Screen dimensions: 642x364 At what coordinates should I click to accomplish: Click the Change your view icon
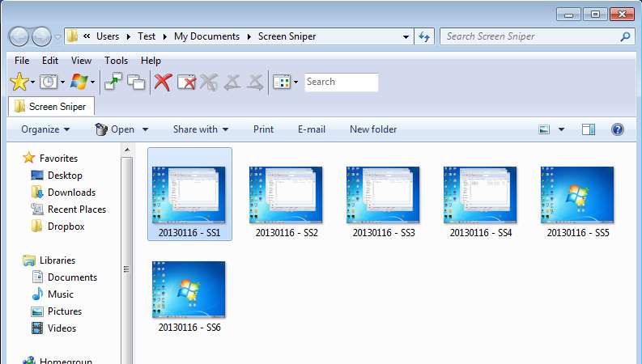(x=544, y=129)
